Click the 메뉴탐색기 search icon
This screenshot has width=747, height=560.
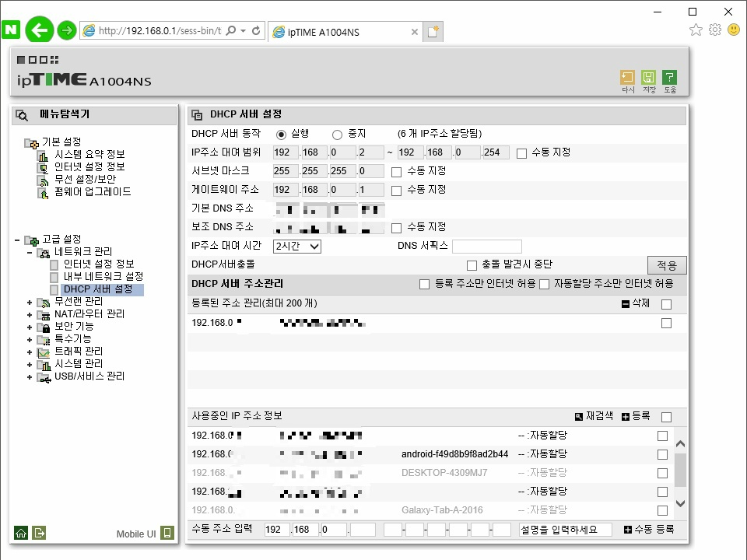(x=22, y=115)
